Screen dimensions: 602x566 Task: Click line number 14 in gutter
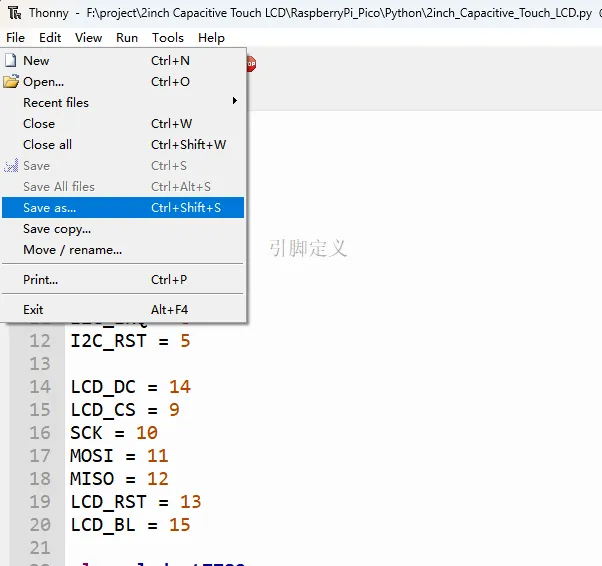[x=40, y=387]
